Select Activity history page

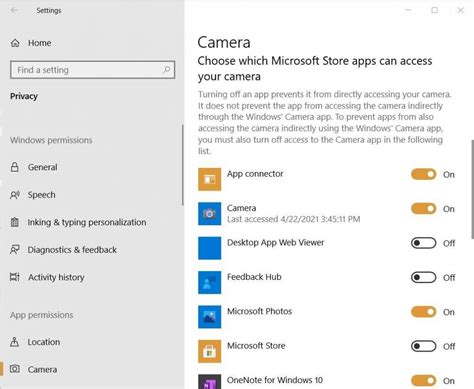(x=56, y=277)
